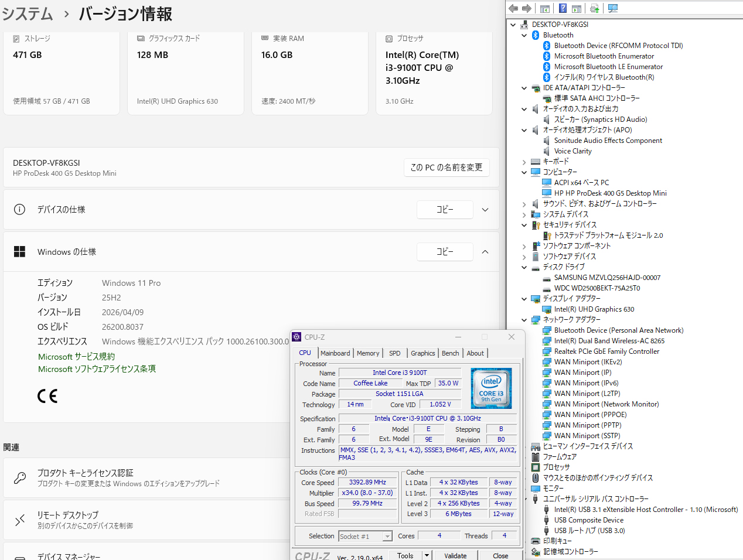Select the Realtek PCIe GbE Family Controller
743x560 pixels.
(606, 351)
